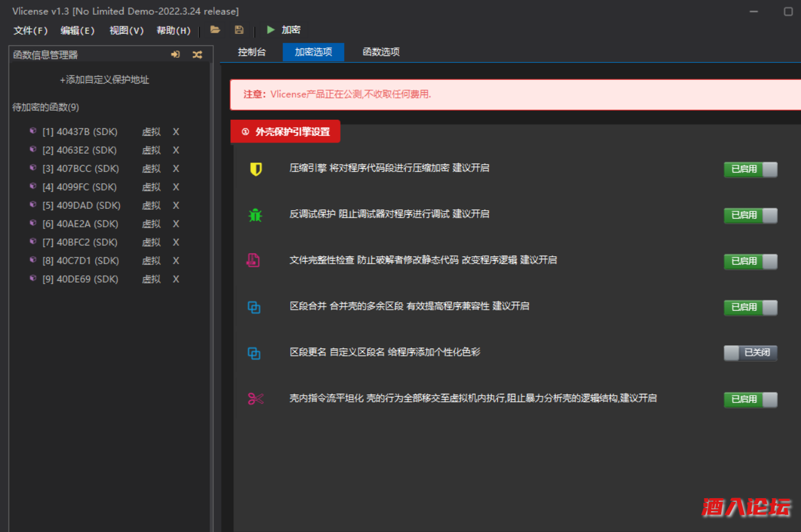Image resolution: width=801 pixels, height=532 pixels.
Task: Select function [2] 4063E2 (SDK)
Action: coord(79,150)
